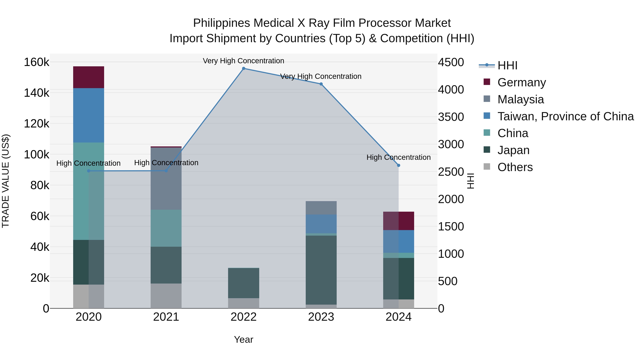Toggle China series in legend
Viewport: 644px width, 362px height.
tap(506, 133)
